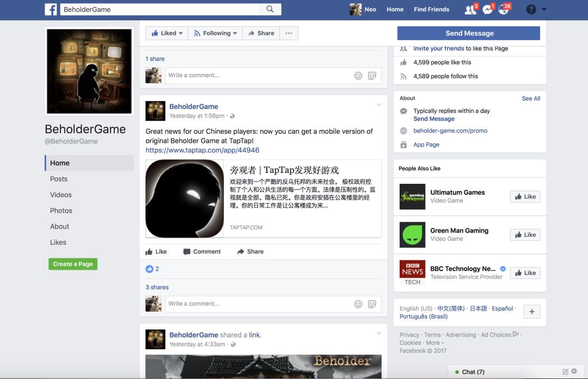Open the Messenger messages icon
The image size is (588, 379).
(487, 9)
